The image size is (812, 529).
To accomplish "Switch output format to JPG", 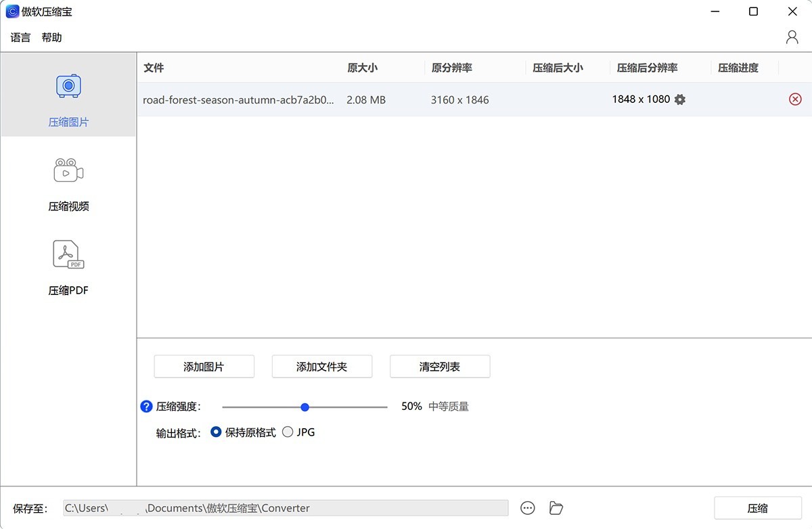I will [x=288, y=432].
